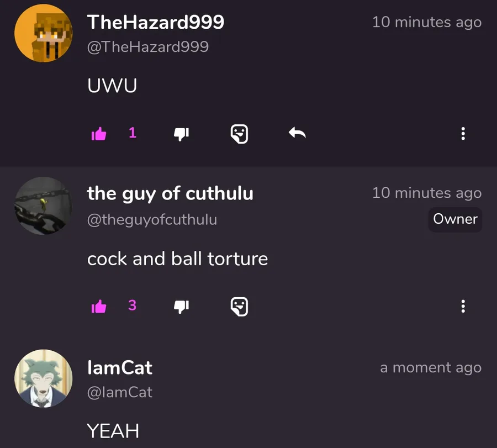Open more options for TheHazard999's comment

(463, 134)
